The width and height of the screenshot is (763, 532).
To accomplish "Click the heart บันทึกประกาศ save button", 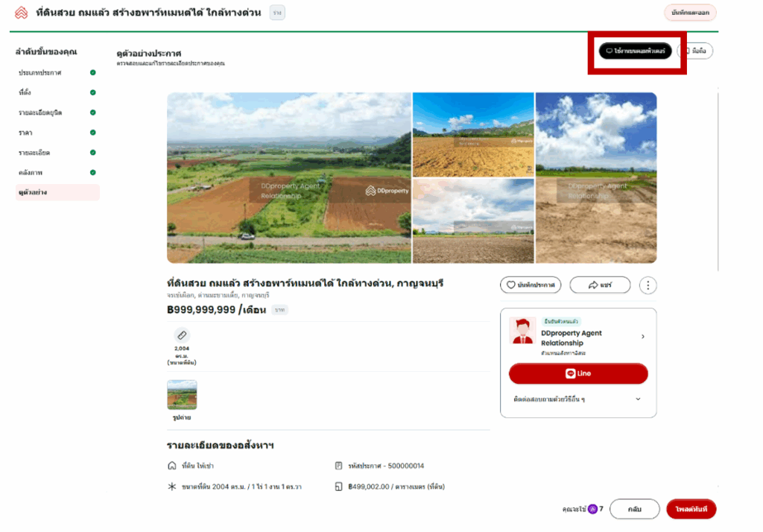I will click(x=531, y=285).
